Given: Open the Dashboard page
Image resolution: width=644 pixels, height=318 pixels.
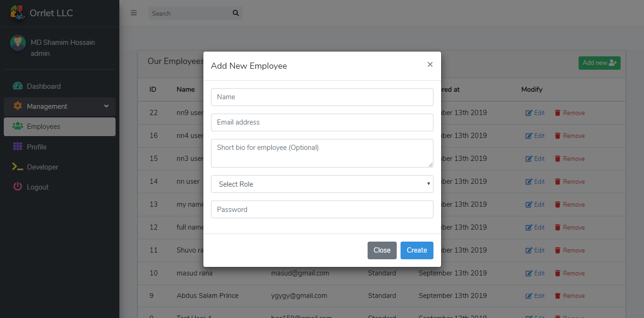Looking at the screenshot, I should (x=60, y=86).
